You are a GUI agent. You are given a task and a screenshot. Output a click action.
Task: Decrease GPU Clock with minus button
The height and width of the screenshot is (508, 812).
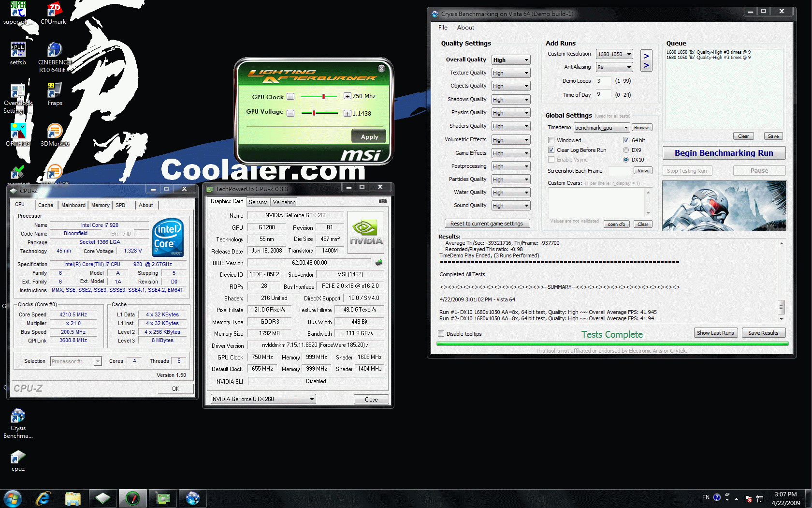coord(290,96)
